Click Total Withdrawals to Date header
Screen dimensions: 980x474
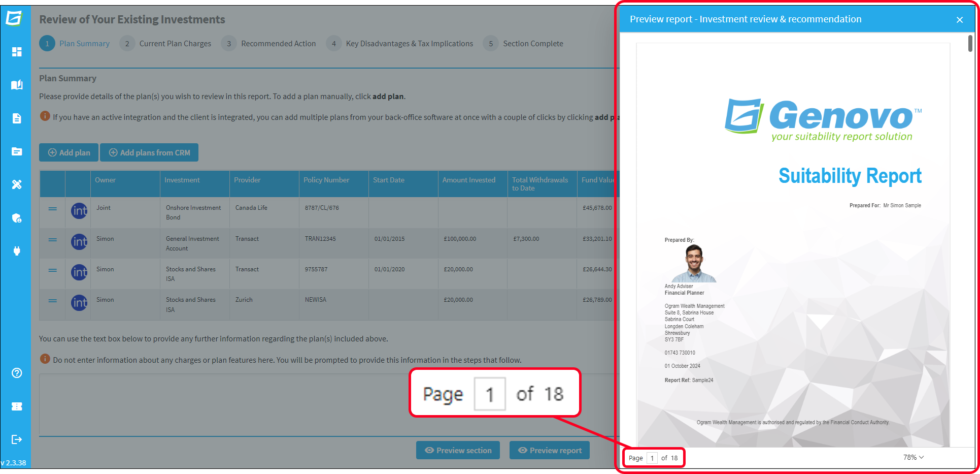point(542,184)
